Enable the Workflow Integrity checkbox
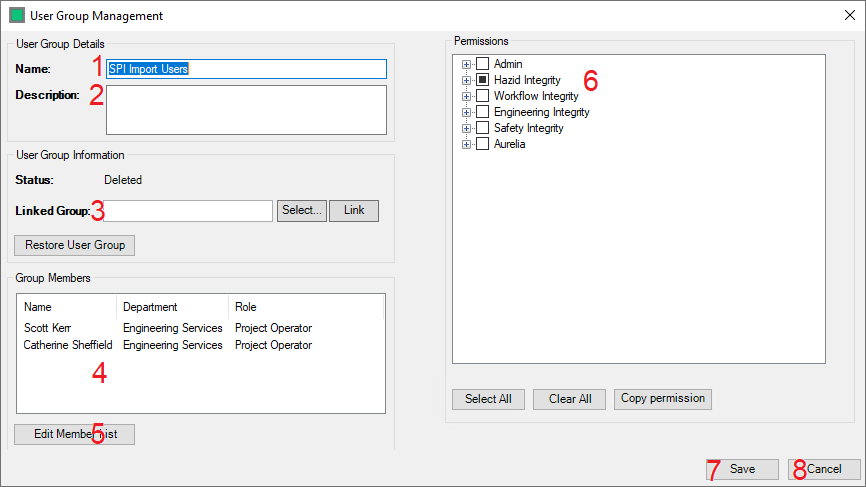The width and height of the screenshot is (866, 487). pos(482,96)
